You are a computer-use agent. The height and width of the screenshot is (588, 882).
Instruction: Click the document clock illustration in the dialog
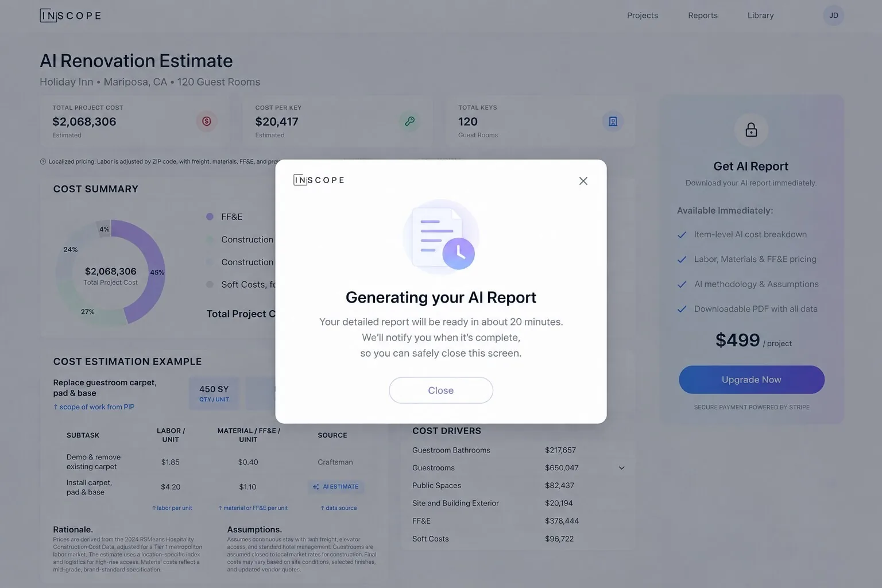pos(441,237)
